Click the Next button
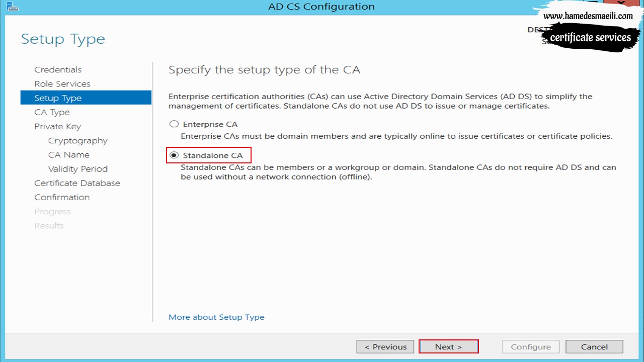This screenshot has width=644, height=362. click(448, 347)
